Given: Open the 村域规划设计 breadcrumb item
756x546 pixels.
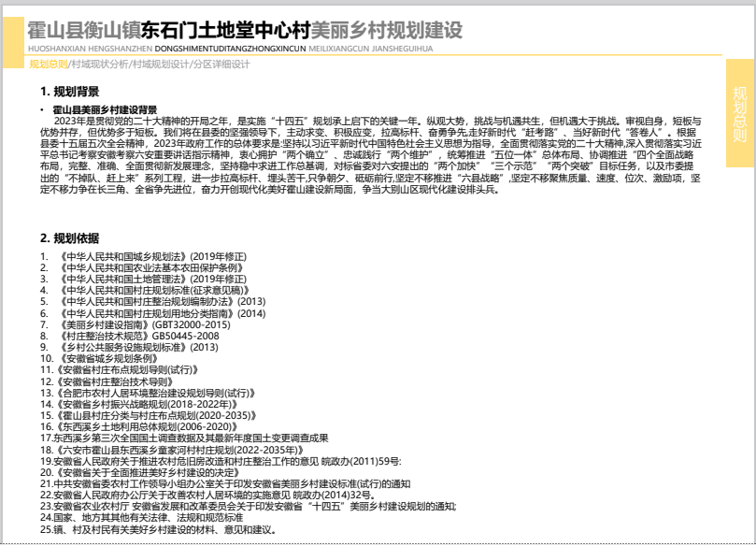Looking at the screenshot, I should [x=159, y=65].
